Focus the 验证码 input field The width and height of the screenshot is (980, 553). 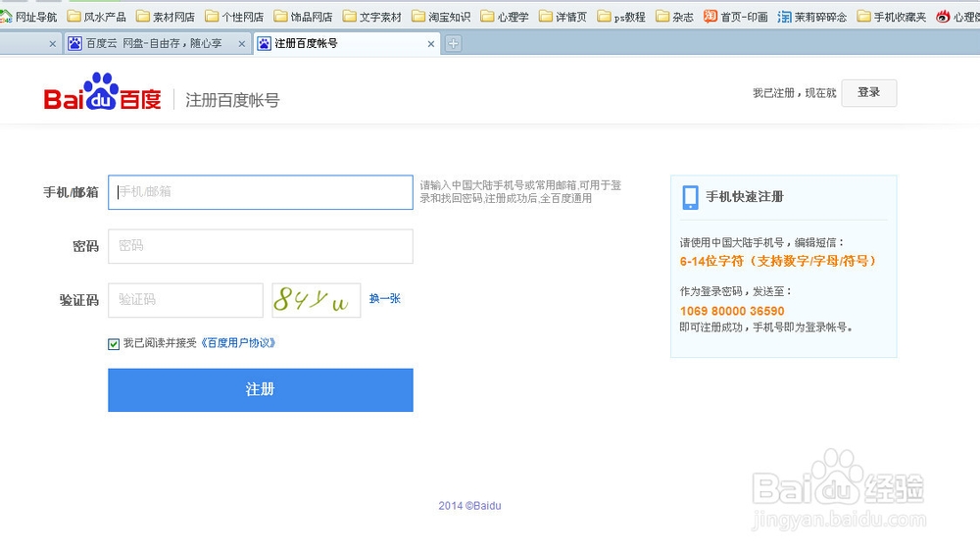coord(185,300)
